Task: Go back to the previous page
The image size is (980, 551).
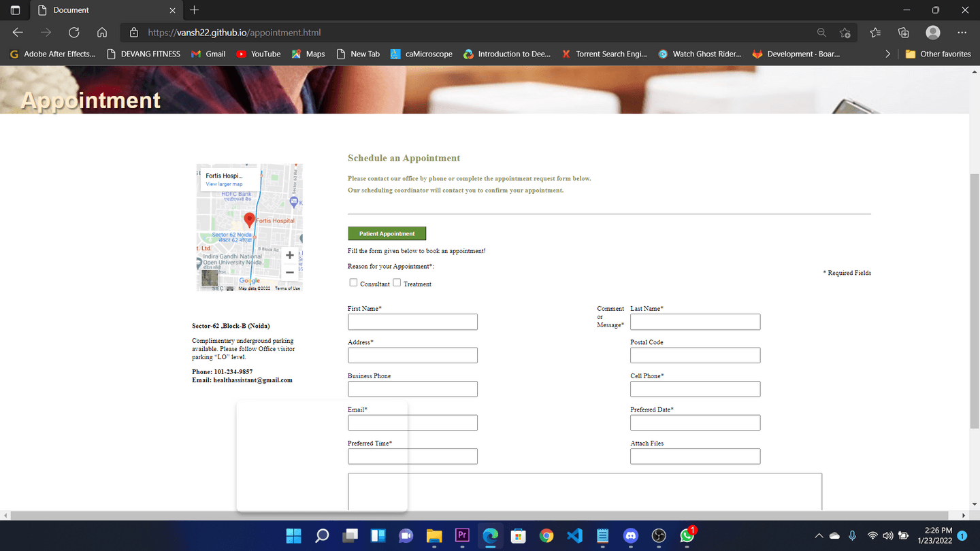Action: (18, 32)
